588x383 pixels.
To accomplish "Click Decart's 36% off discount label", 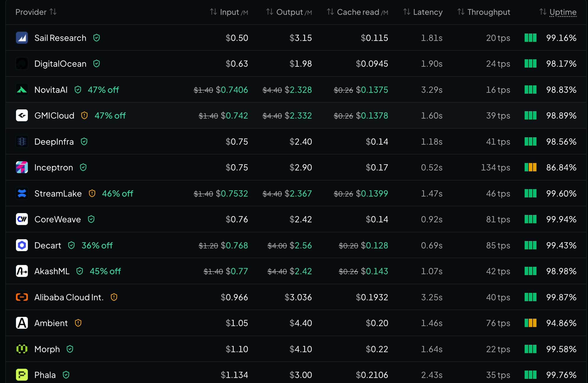I will (x=97, y=245).
